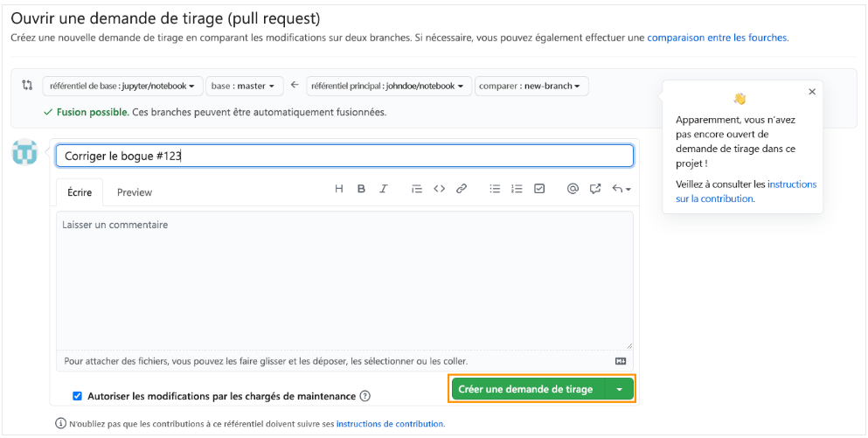Insert a numbered list

517,189
